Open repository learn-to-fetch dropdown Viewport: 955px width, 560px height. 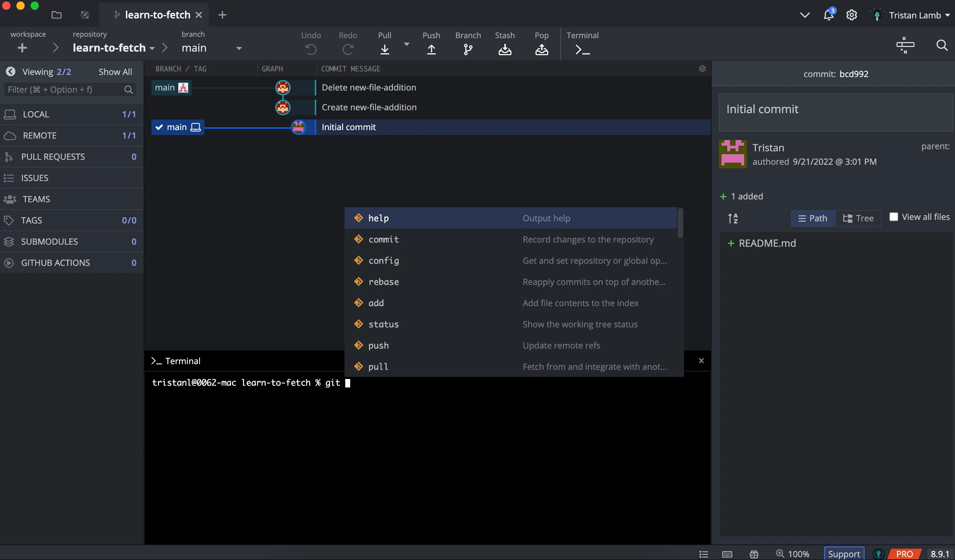click(x=152, y=48)
